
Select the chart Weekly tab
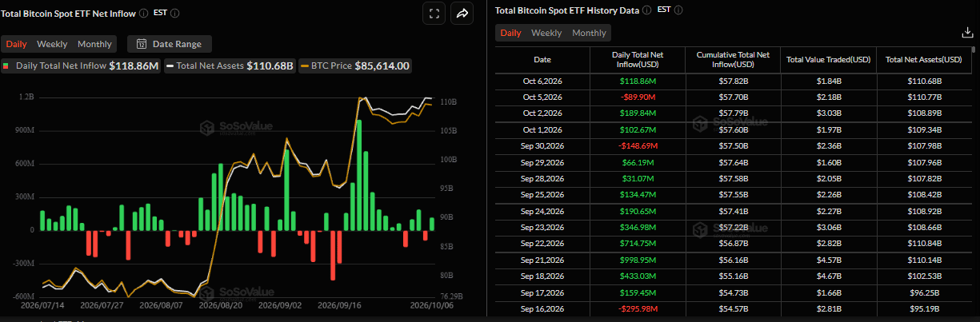(x=52, y=44)
